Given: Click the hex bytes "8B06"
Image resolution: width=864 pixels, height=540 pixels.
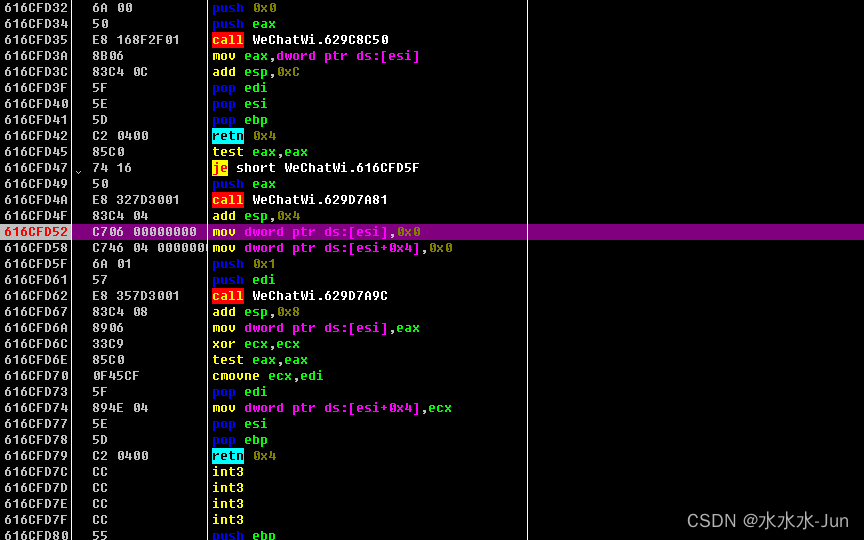Looking at the screenshot, I should point(108,56).
